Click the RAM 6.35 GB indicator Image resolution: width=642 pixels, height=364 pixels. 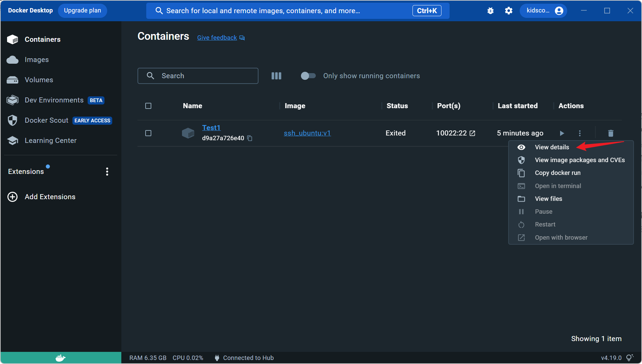pyautogui.click(x=148, y=358)
